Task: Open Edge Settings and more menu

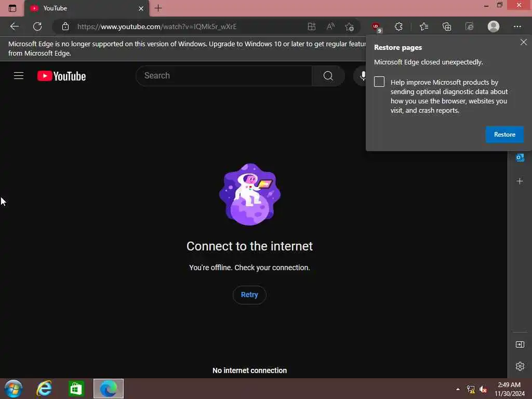Action: click(x=517, y=26)
